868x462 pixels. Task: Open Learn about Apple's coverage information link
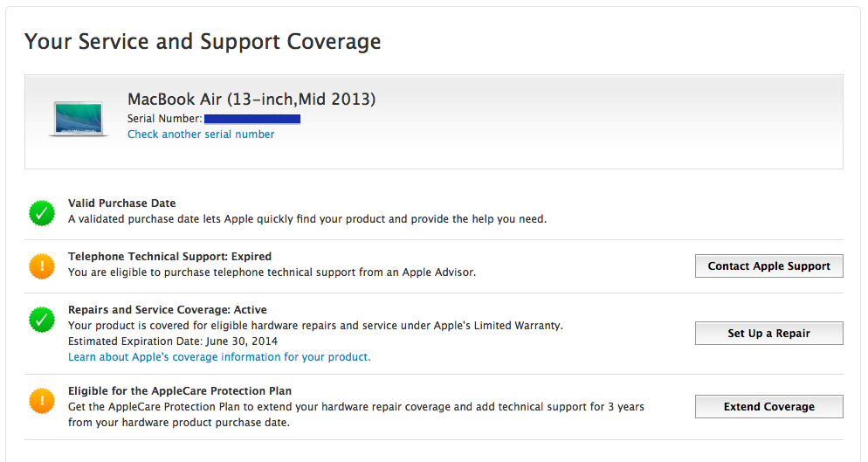pyautogui.click(x=219, y=356)
